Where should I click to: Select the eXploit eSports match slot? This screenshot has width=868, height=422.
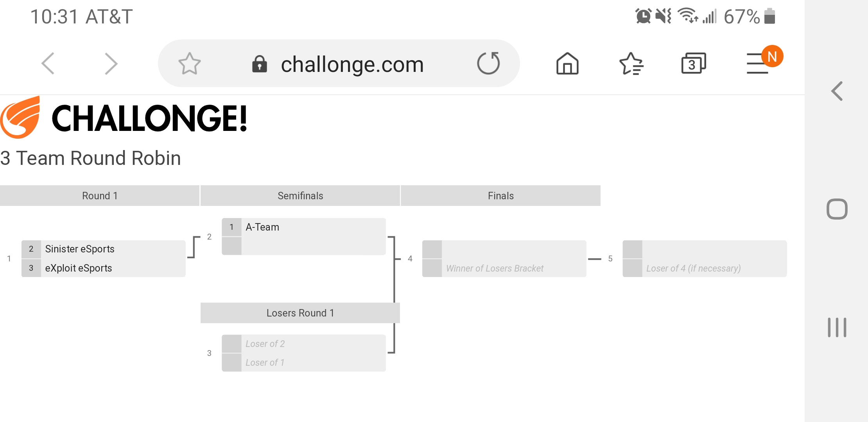104,268
